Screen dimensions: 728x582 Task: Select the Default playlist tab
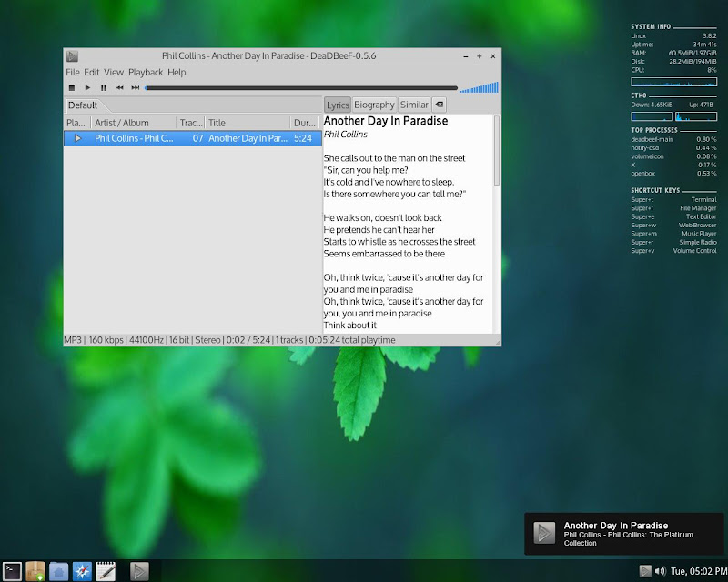click(83, 105)
